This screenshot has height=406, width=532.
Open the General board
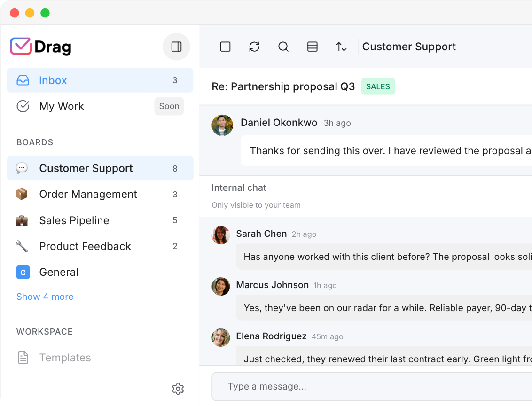(x=100, y=272)
